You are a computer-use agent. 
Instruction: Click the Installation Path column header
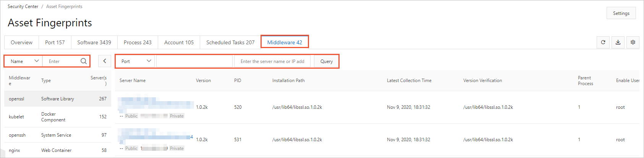click(288, 81)
